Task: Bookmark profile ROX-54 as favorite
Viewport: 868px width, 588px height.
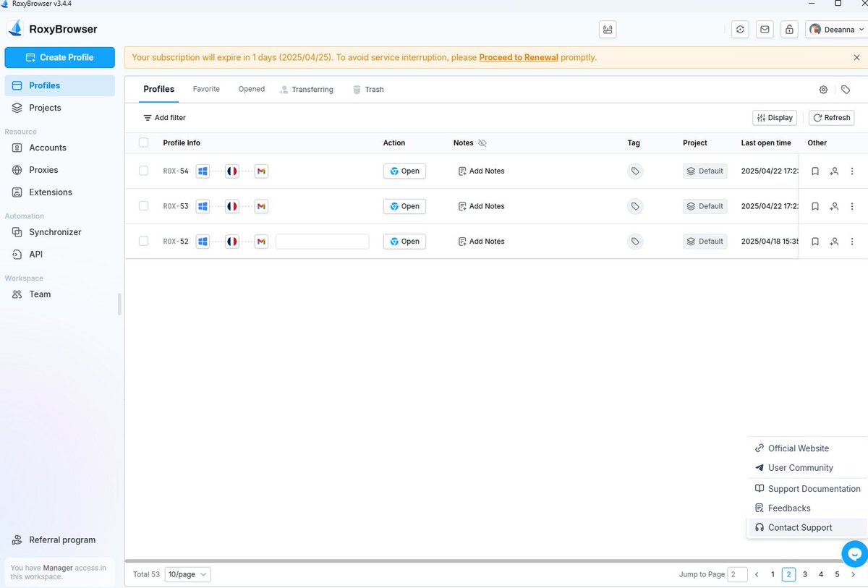Action: 815,171
